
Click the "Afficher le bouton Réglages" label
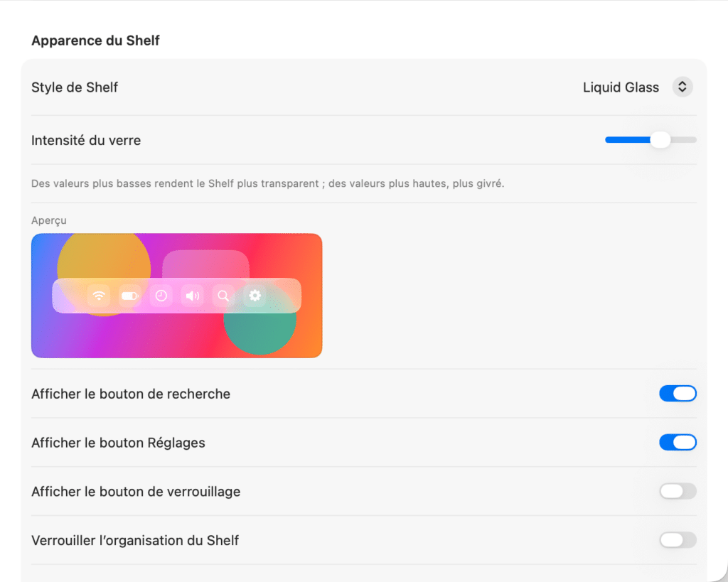[119, 443]
